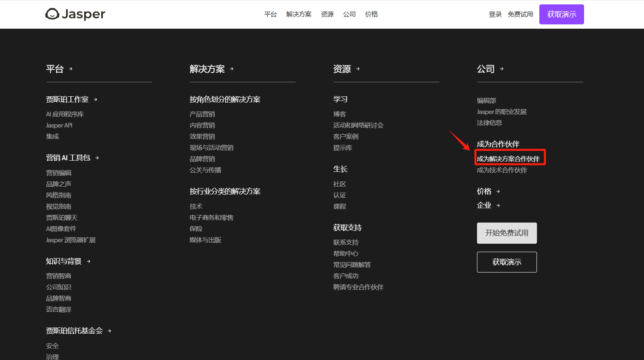The image size is (644, 360).
Task: Open the 博客 link
Action: tap(340, 114)
